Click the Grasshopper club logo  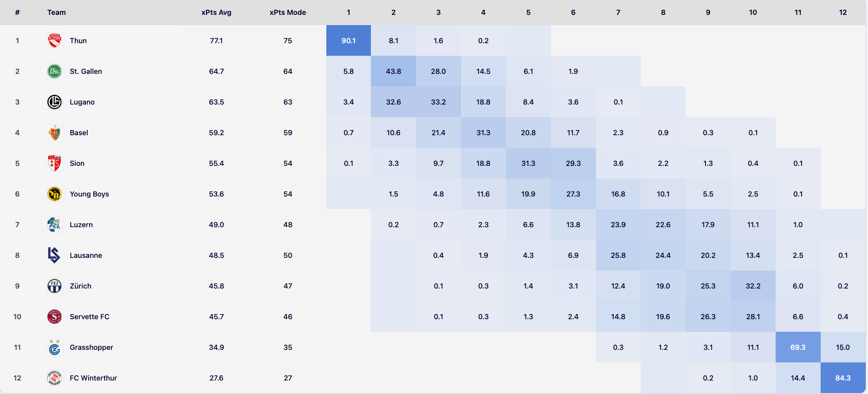pyautogui.click(x=55, y=347)
